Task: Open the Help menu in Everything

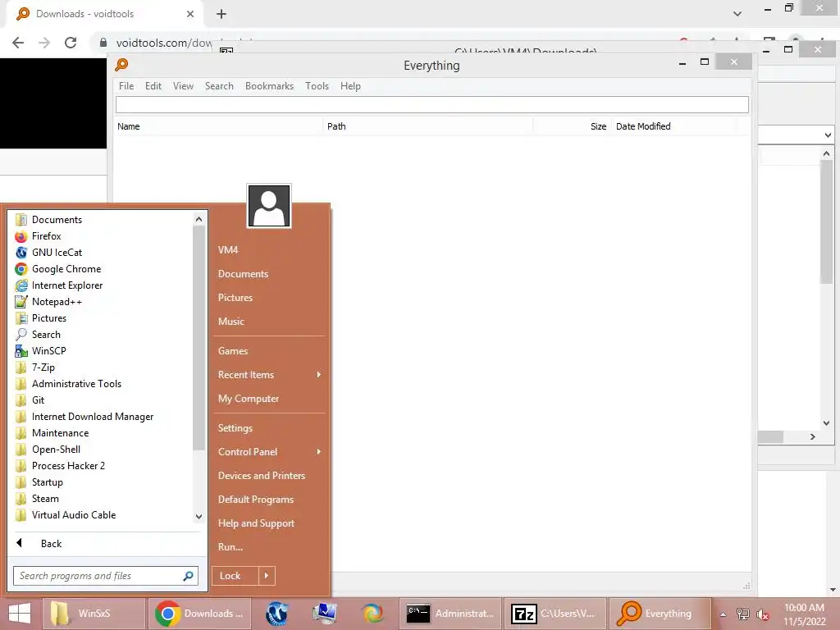Action: coord(350,85)
